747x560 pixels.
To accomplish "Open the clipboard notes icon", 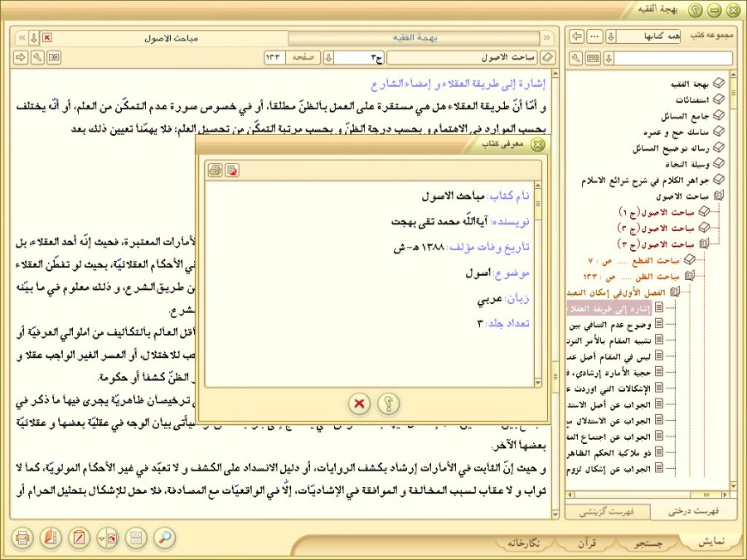I will [x=79, y=538].
